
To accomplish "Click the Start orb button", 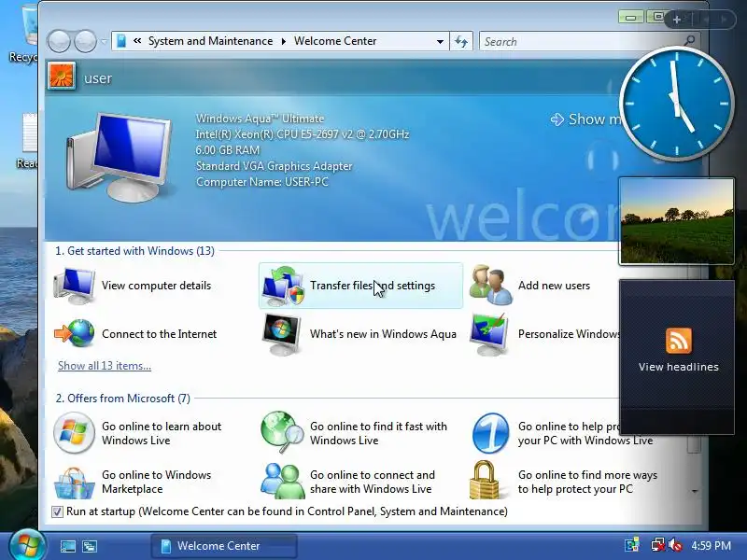I will pos(27,546).
